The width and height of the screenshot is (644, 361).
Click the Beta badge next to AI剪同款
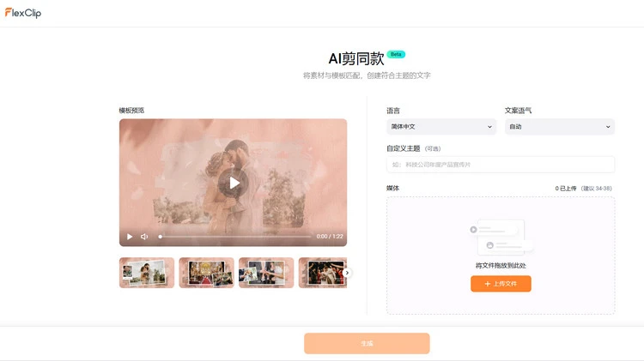coord(396,54)
